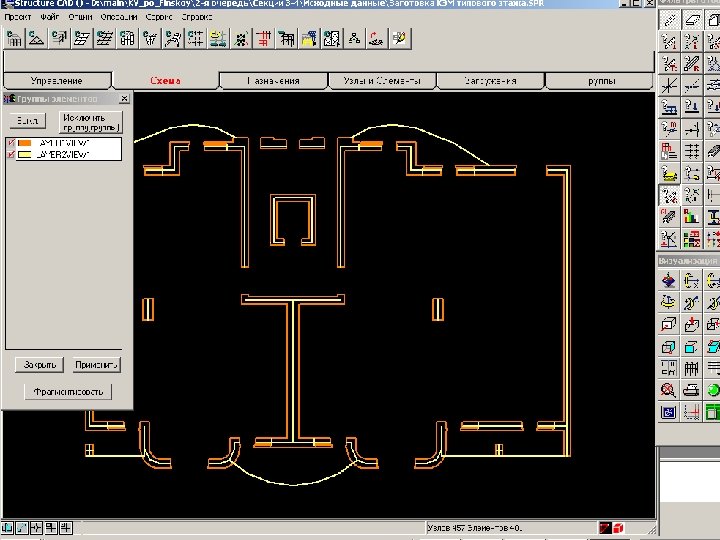Viewport: 720px width, 540px height.
Task: Uncheck the first orange layer checkbox
Action: [11, 144]
